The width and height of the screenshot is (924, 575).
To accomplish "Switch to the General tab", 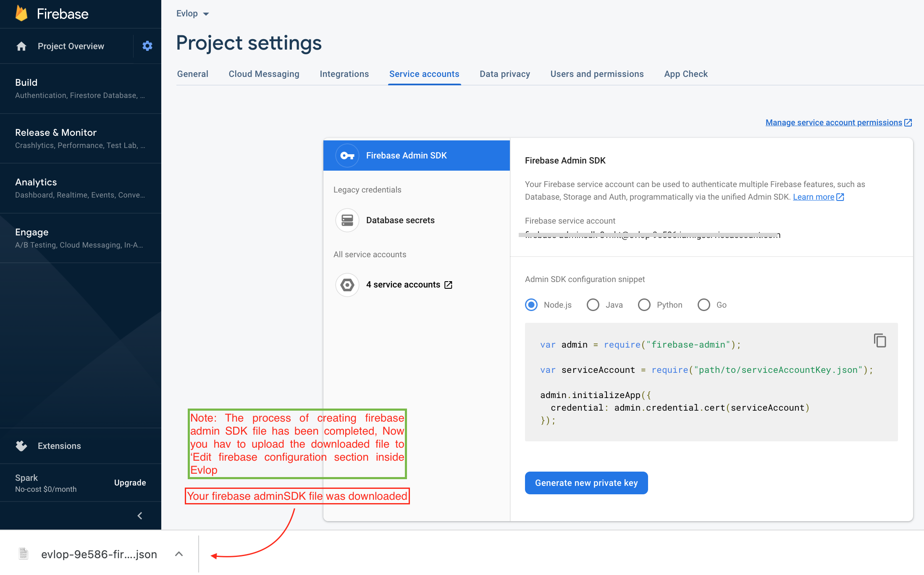I will coord(192,74).
